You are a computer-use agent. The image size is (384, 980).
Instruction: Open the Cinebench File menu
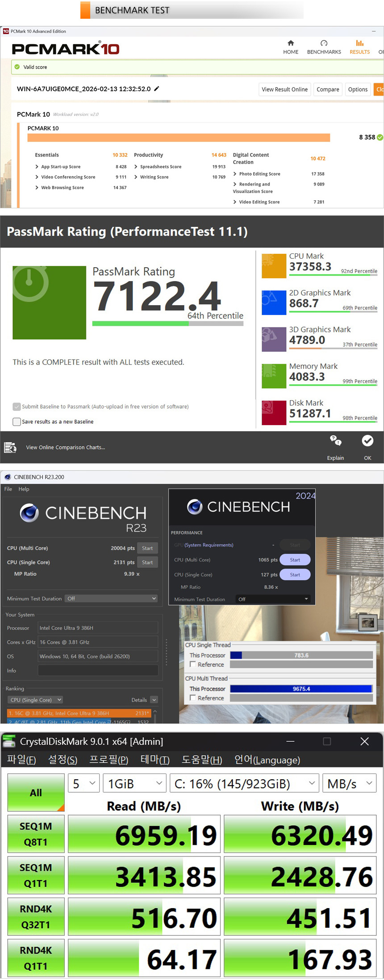[x=8, y=489]
